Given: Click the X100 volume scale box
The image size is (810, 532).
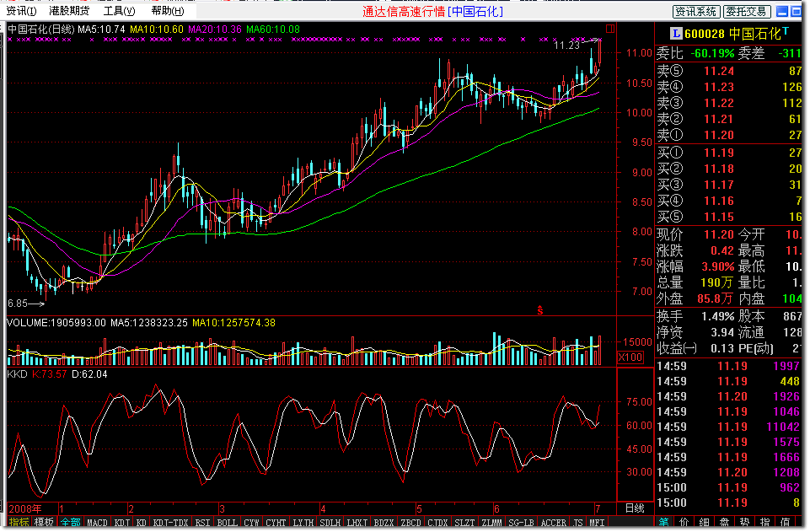Looking at the screenshot, I should pos(630,357).
